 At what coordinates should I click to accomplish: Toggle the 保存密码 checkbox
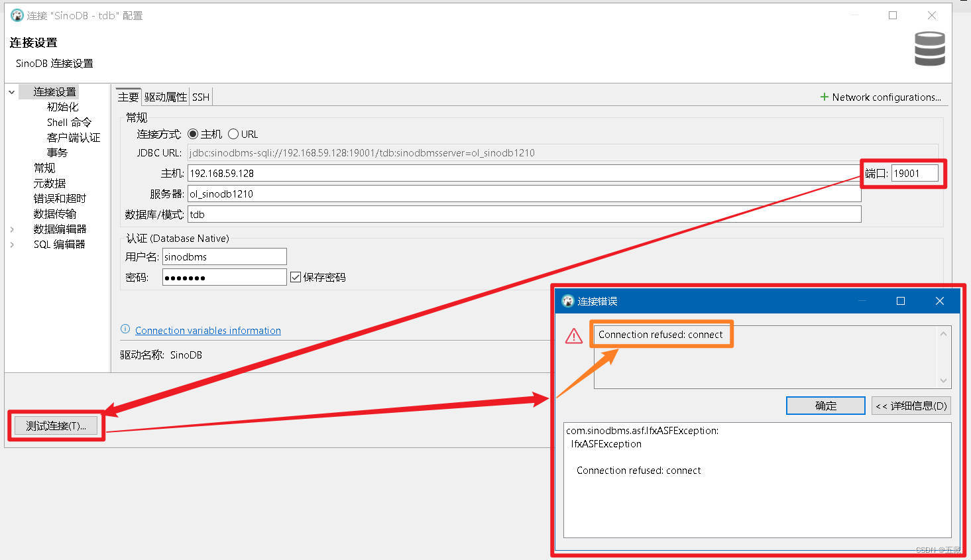point(296,277)
